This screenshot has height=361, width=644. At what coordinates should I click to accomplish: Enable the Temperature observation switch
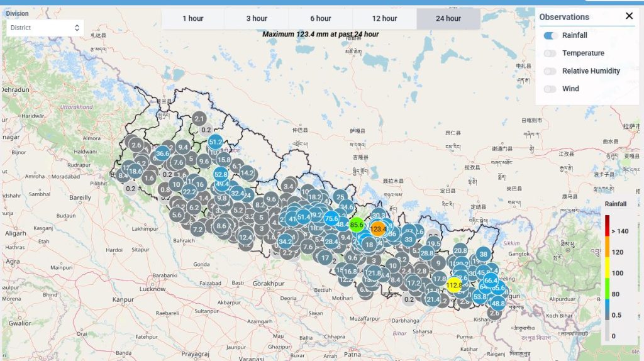tap(550, 53)
